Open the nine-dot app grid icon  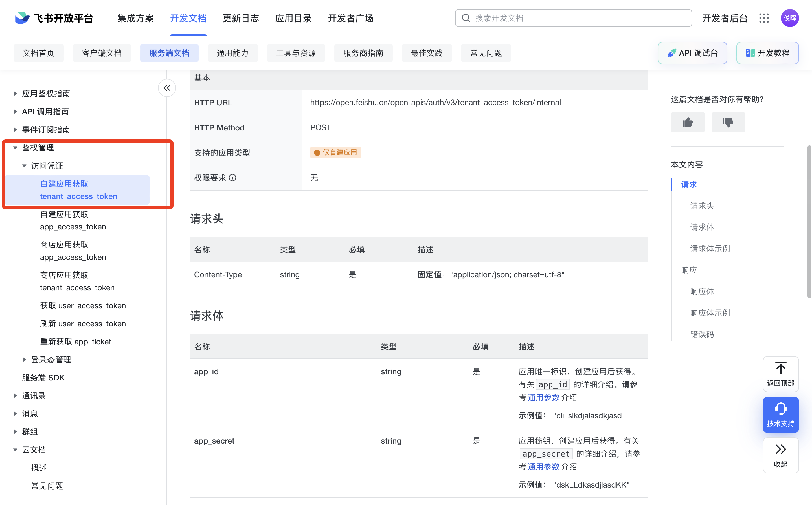[764, 18]
